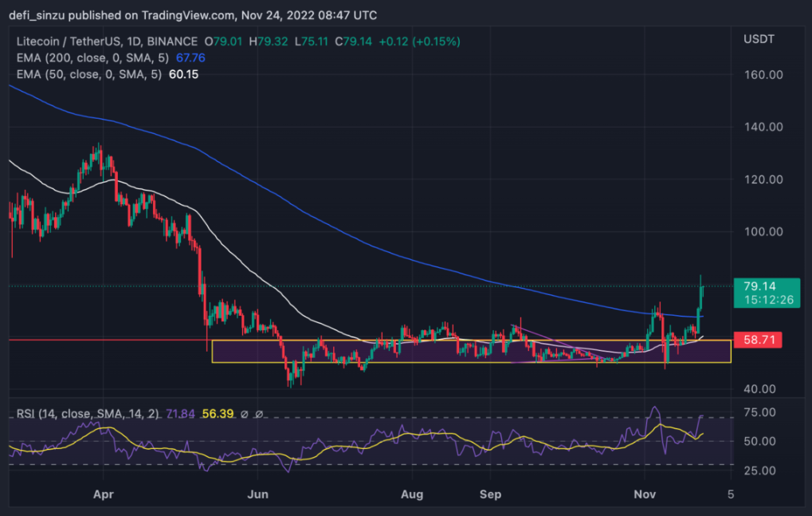The height and width of the screenshot is (516, 812).
Task: Click the +0.12 (+0.15%) change value
Action: (419, 41)
